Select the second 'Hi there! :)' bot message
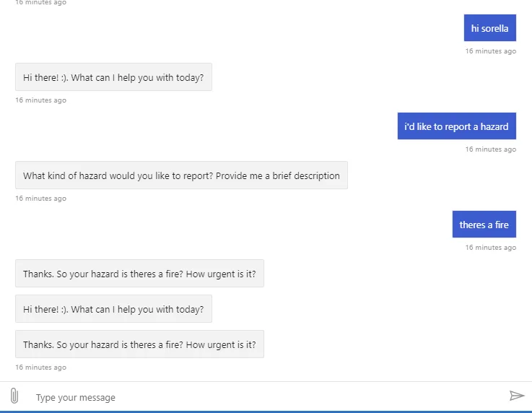 [x=113, y=309]
